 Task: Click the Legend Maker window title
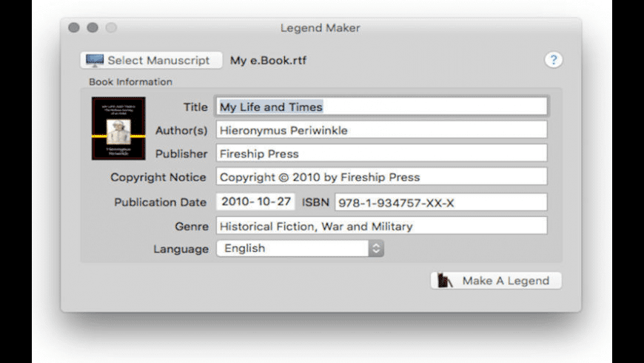(x=321, y=28)
